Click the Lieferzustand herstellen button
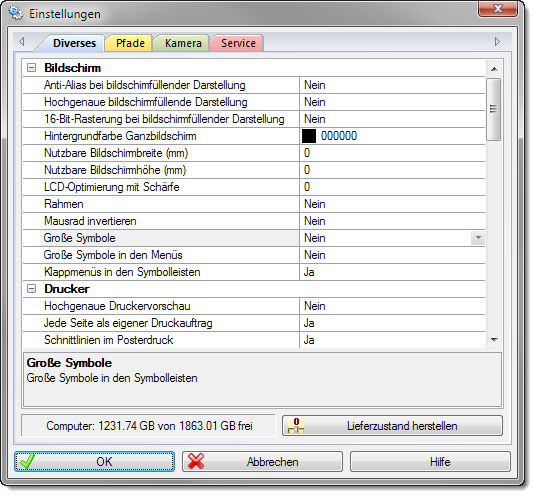 coord(392,425)
